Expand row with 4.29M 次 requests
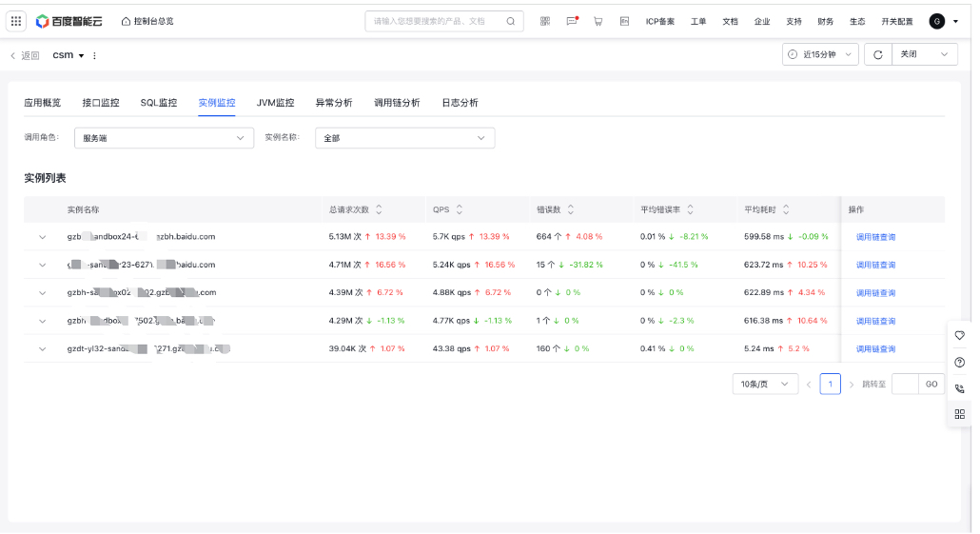Image resolution: width=980 pixels, height=534 pixels. (x=43, y=321)
